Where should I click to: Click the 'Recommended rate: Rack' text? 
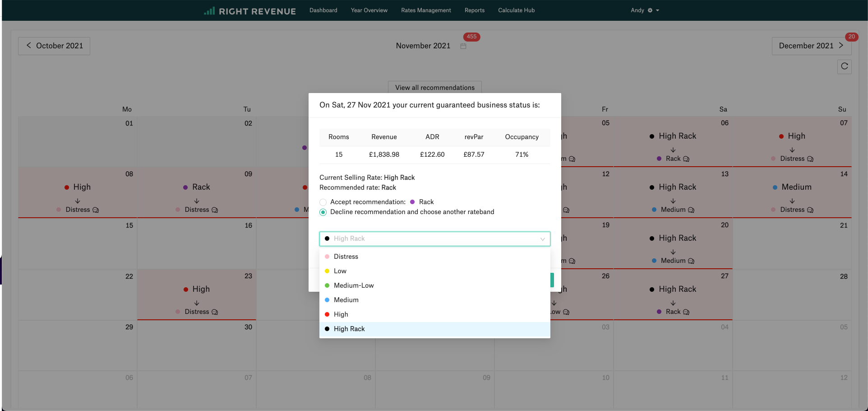(358, 187)
